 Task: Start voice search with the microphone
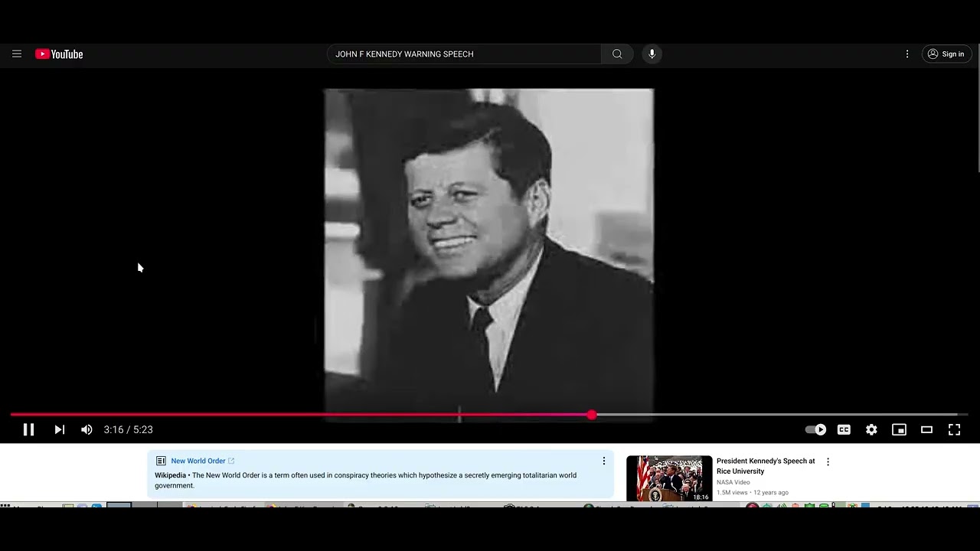[x=652, y=54]
